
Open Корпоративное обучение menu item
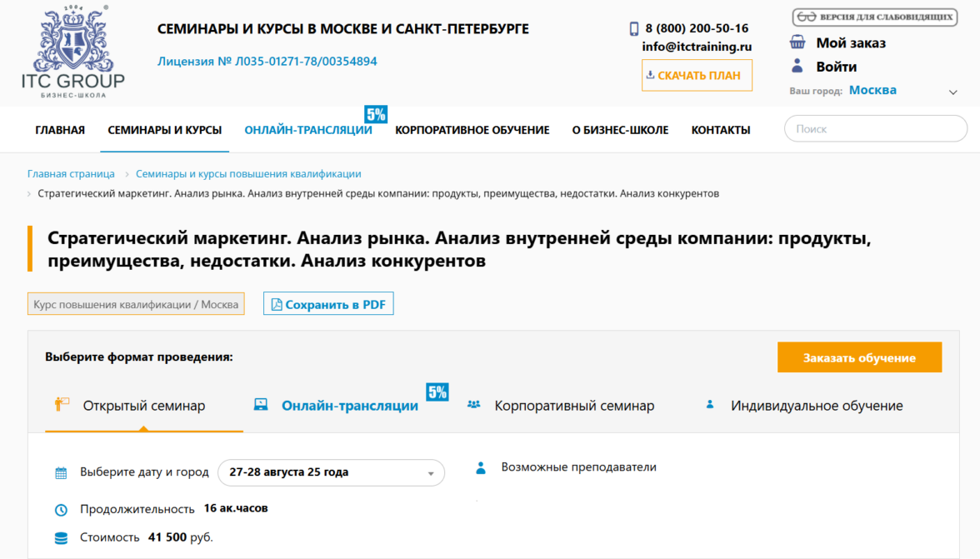click(472, 130)
